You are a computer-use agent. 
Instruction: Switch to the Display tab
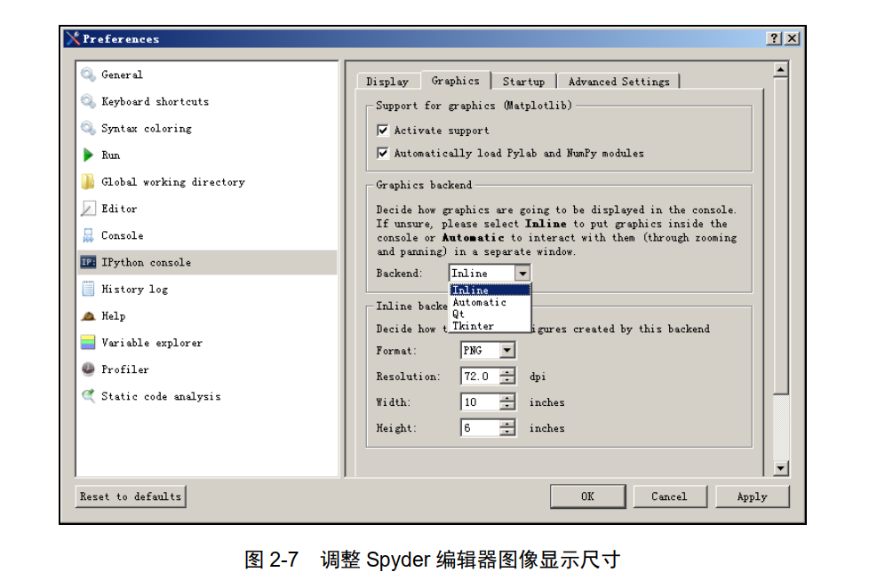[387, 81]
